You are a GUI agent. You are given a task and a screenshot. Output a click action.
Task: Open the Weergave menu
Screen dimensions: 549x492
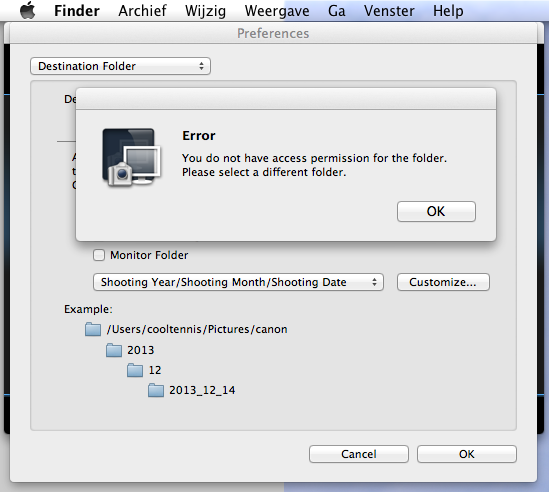tap(277, 11)
